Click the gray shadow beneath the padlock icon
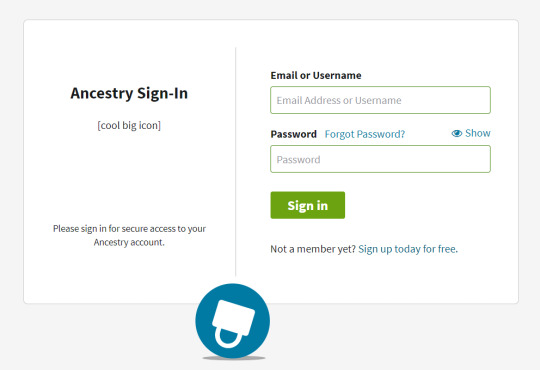 click(234, 358)
